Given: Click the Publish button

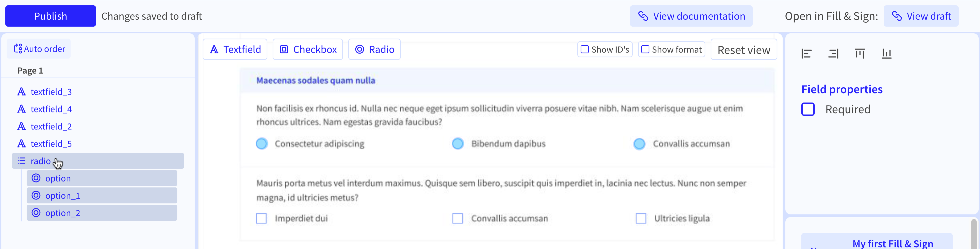Looking at the screenshot, I should pyautogui.click(x=51, y=16).
